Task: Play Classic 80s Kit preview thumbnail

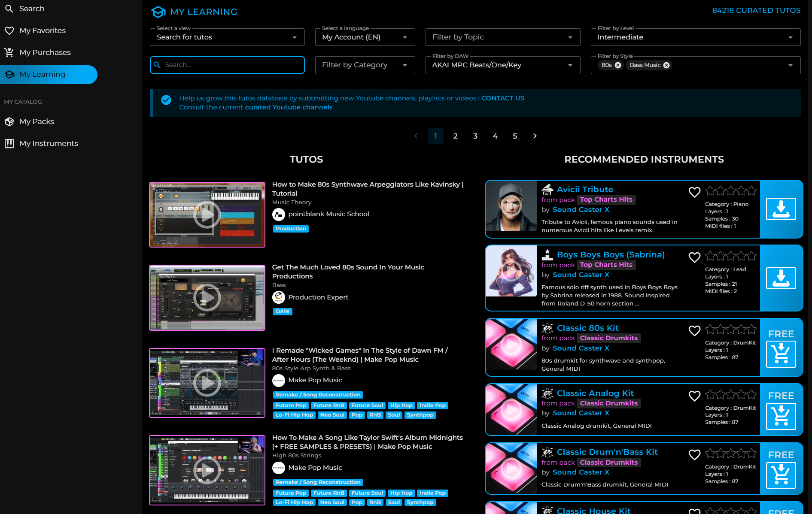Action: 511,345
